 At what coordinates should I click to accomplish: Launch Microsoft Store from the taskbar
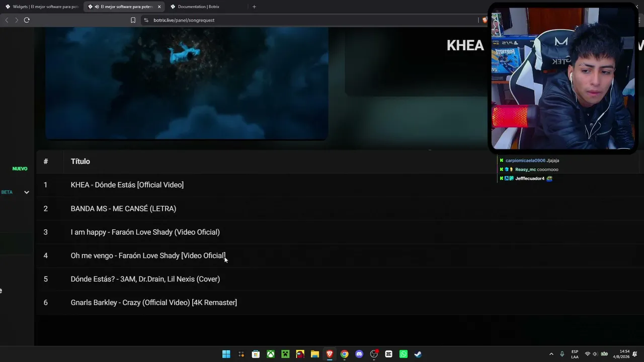[x=256, y=354]
